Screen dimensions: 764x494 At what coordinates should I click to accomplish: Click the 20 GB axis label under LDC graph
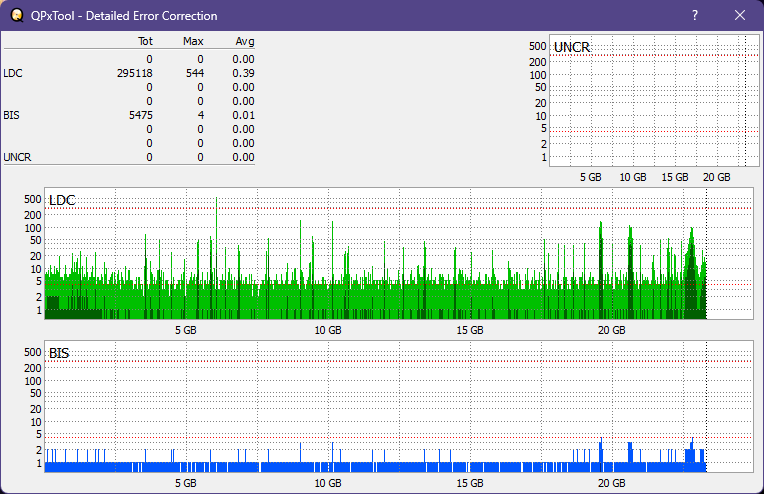pyautogui.click(x=611, y=330)
